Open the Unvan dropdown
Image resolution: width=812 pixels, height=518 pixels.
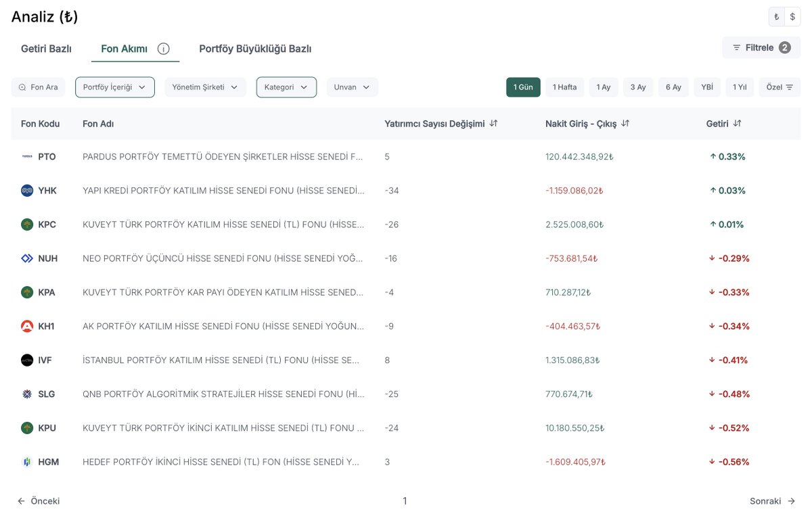[352, 87]
